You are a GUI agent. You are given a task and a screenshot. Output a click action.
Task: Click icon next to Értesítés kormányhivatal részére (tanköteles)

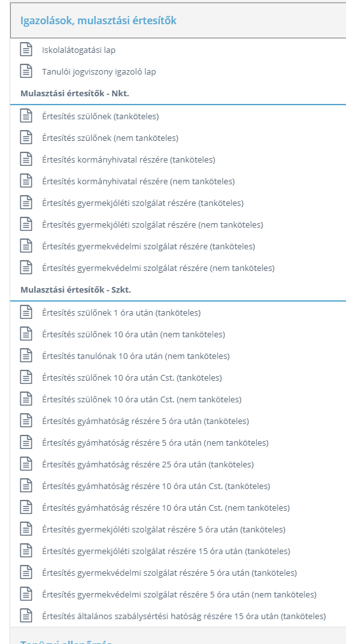tap(26, 159)
